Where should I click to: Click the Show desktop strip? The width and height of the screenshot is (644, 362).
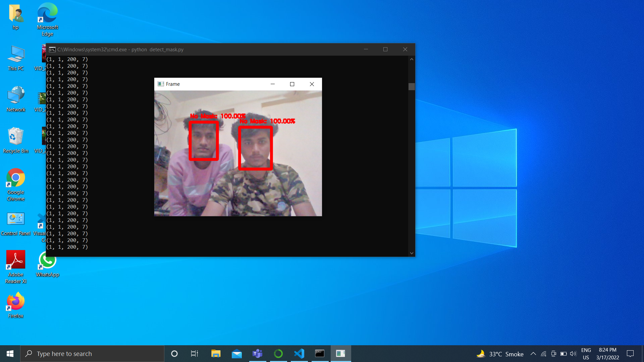(643, 354)
